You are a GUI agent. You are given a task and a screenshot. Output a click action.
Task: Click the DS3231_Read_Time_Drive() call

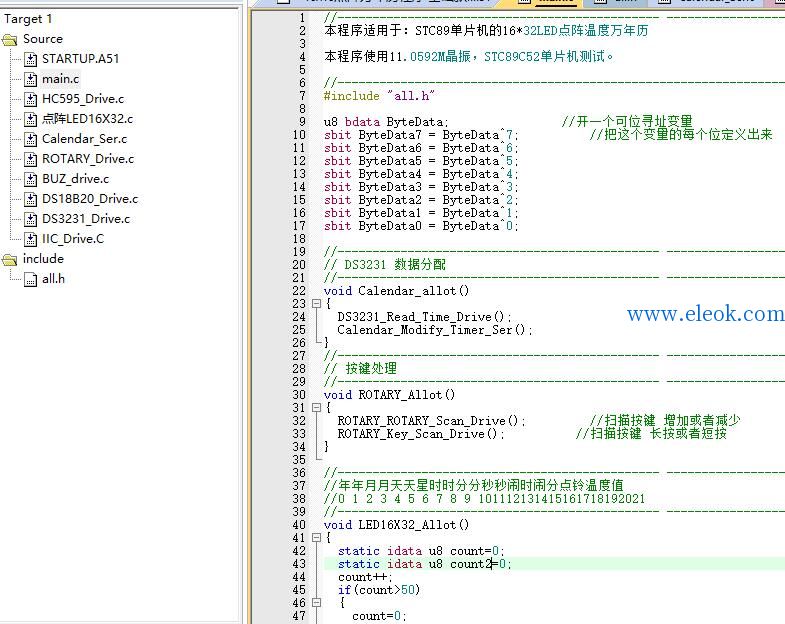[425, 317]
